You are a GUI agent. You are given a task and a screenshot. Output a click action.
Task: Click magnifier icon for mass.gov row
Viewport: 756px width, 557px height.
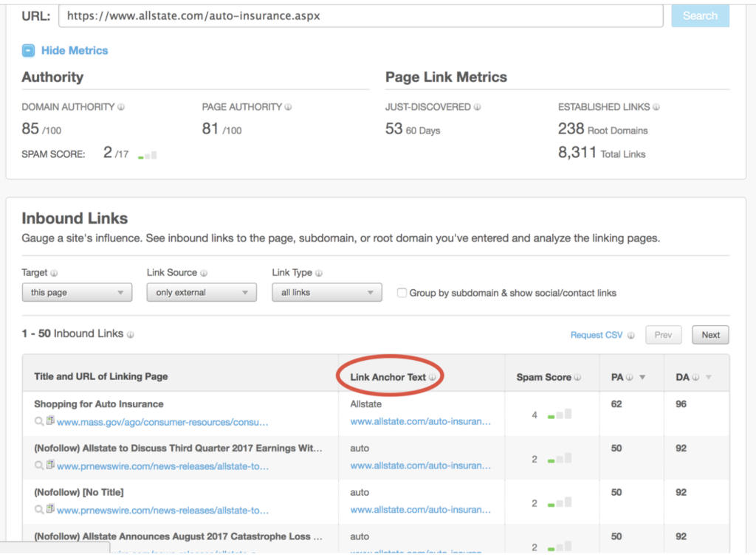[39, 421]
